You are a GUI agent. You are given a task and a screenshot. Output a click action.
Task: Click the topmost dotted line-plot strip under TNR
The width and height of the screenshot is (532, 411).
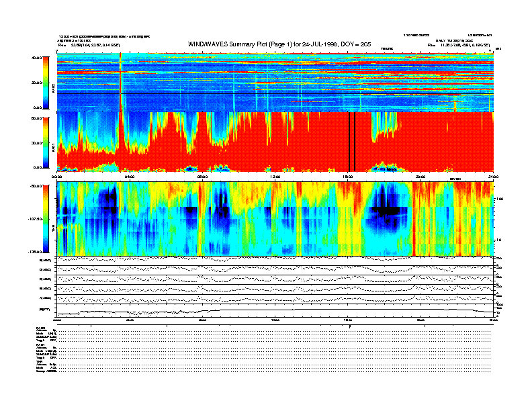click(275, 261)
